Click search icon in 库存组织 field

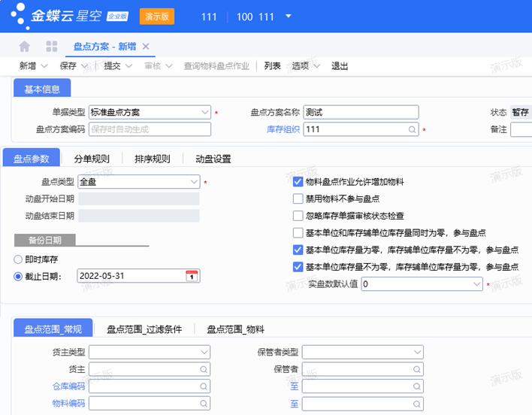click(x=412, y=129)
